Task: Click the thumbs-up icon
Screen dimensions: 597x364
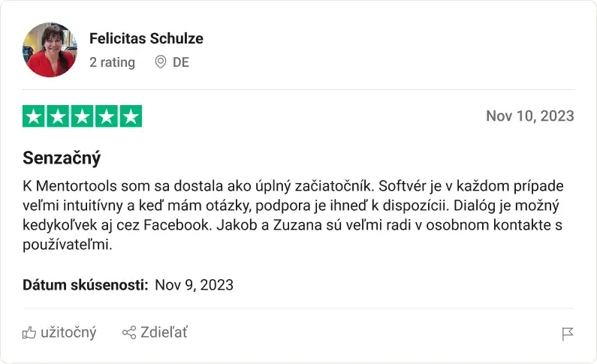Action: point(29,332)
